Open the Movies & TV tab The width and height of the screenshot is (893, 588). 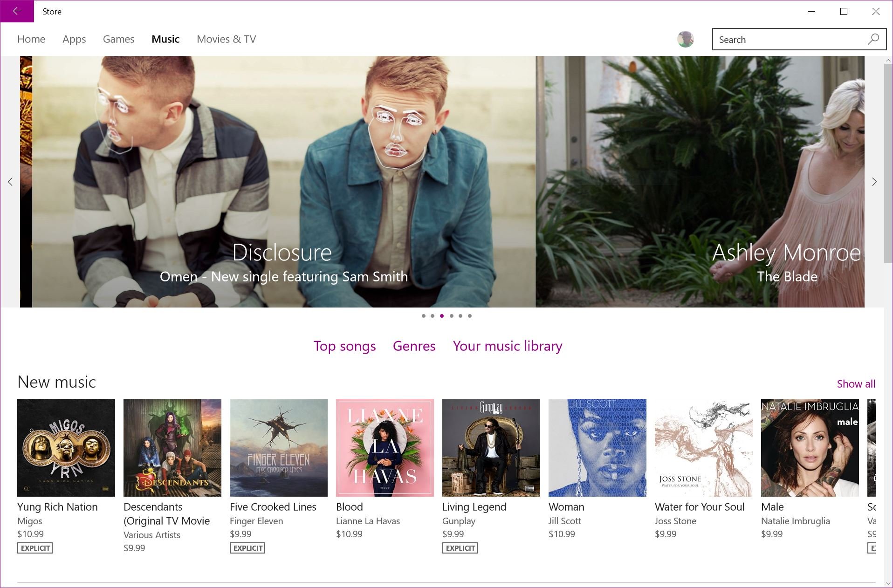coord(227,39)
